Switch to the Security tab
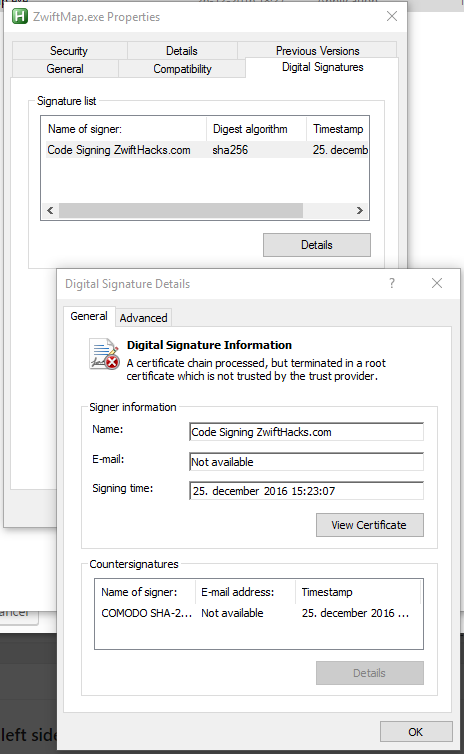Screen dimensions: 464x754 [69, 51]
